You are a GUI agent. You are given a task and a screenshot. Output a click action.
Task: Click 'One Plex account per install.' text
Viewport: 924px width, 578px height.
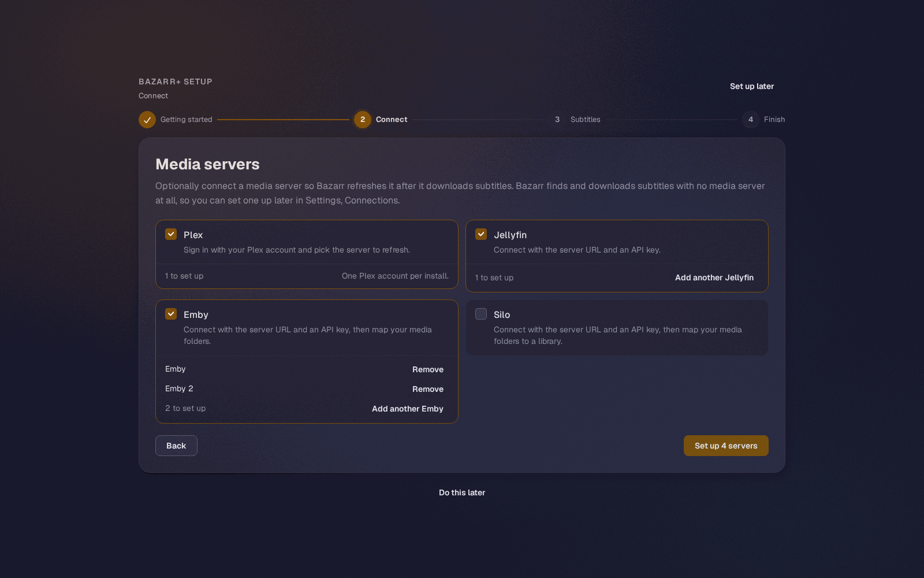[395, 276]
